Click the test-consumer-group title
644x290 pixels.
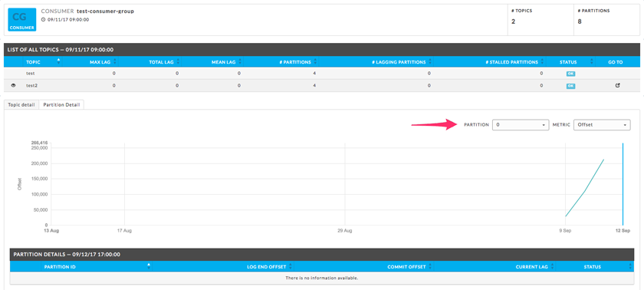(105, 11)
